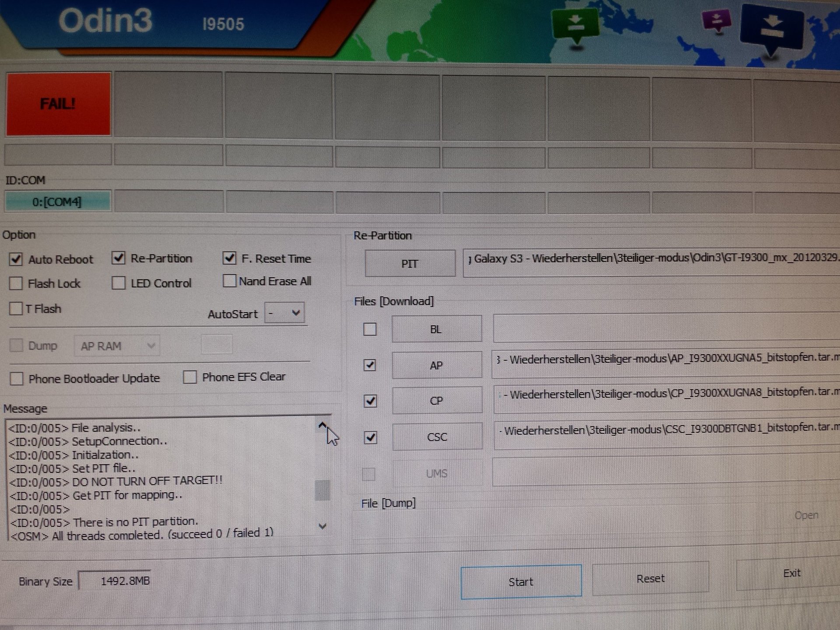
Task: Click the Exit button
Action: [788, 574]
